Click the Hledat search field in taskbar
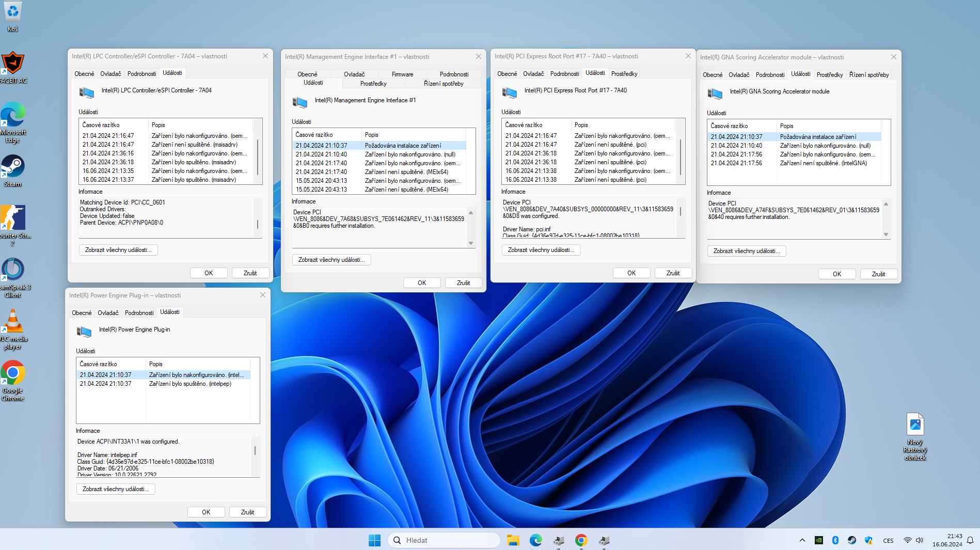 tap(444, 540)
